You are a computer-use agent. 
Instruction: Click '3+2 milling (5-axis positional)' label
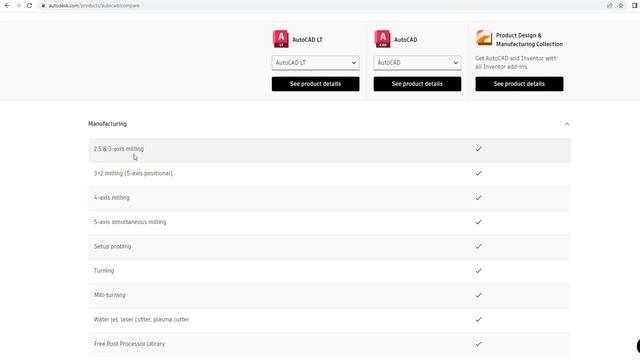[x=133, y=173]
